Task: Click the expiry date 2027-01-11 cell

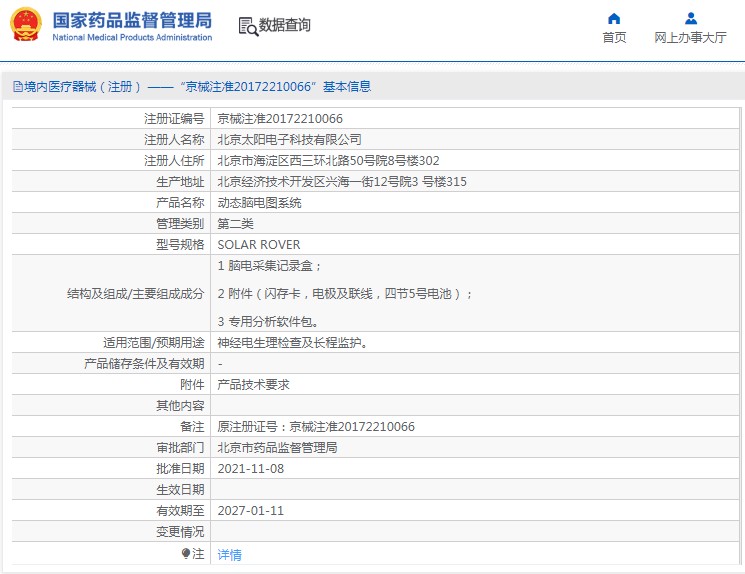Action: 251,511
